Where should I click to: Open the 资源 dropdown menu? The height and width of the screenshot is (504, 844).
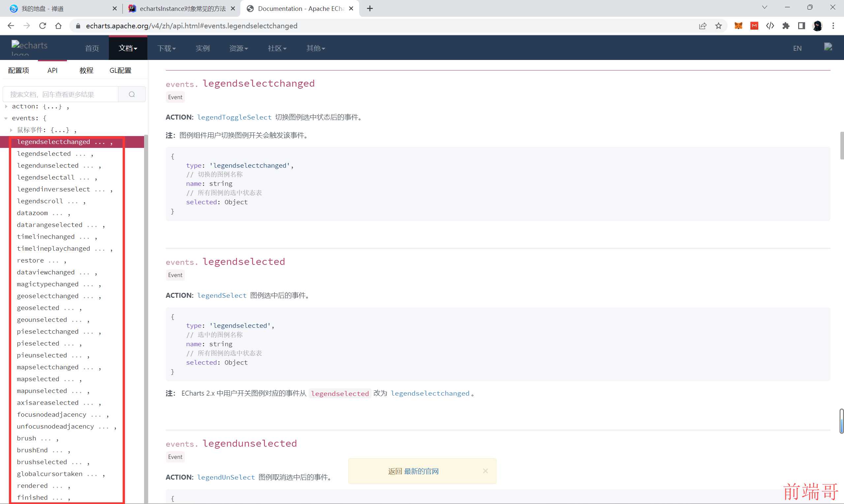click(x=239, y=48)
